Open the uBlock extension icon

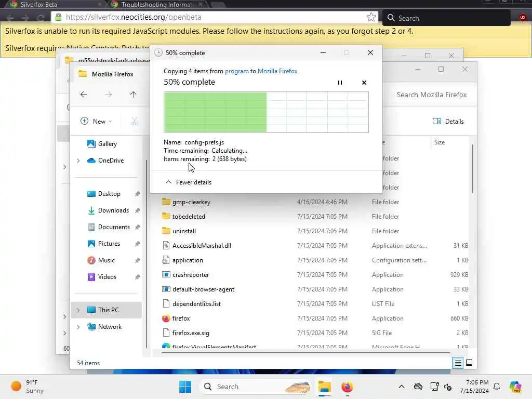click(x=523, y=17)
